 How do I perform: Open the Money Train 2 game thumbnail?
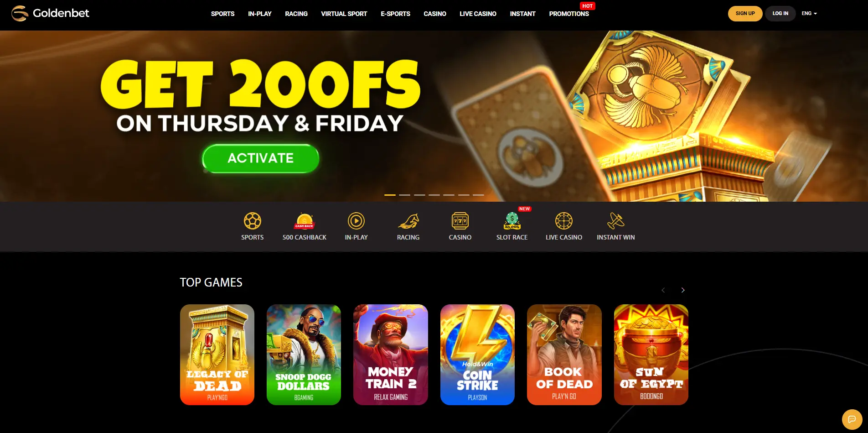click(x=391, y=355)
